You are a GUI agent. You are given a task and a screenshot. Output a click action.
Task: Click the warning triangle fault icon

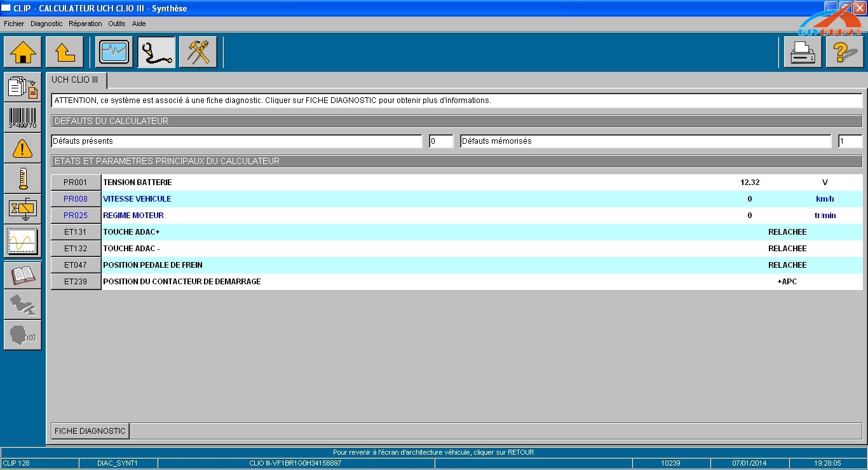(22, 148)
